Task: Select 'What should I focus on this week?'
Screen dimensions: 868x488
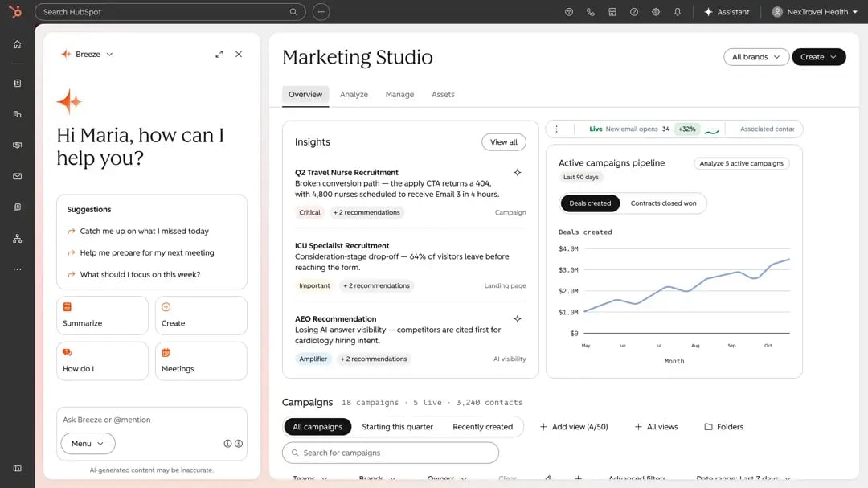Action: (x=133, y=274)
